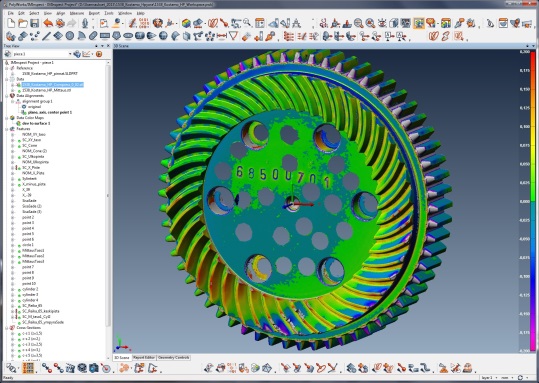Switch to the Report Editor tab
This screenshot has width=539, height=383.
point(144,358)
